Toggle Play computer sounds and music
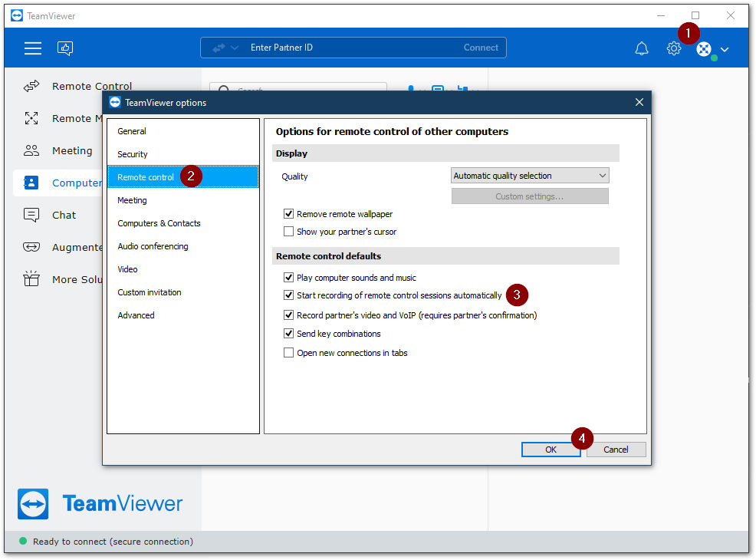The image size is (756, 560). [x=288, y=278]
